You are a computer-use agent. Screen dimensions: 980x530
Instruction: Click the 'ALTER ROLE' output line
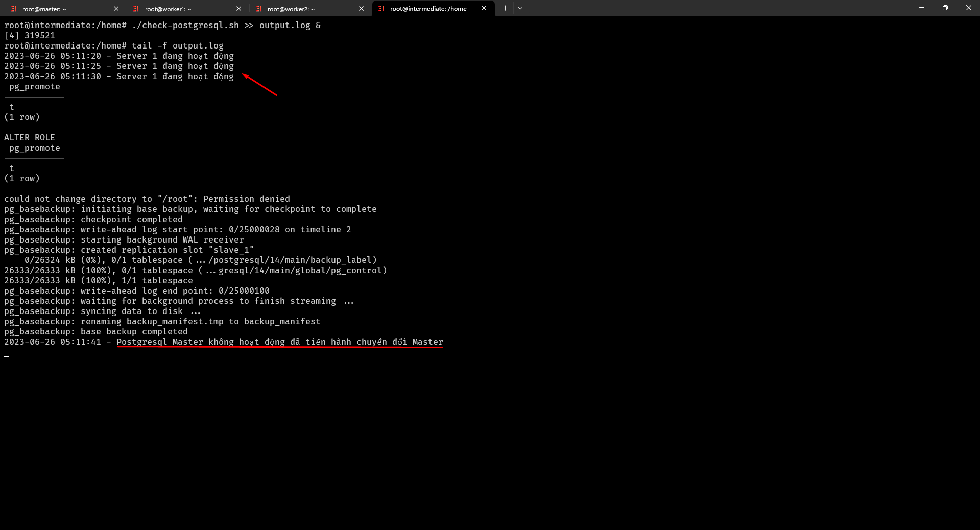30,137
